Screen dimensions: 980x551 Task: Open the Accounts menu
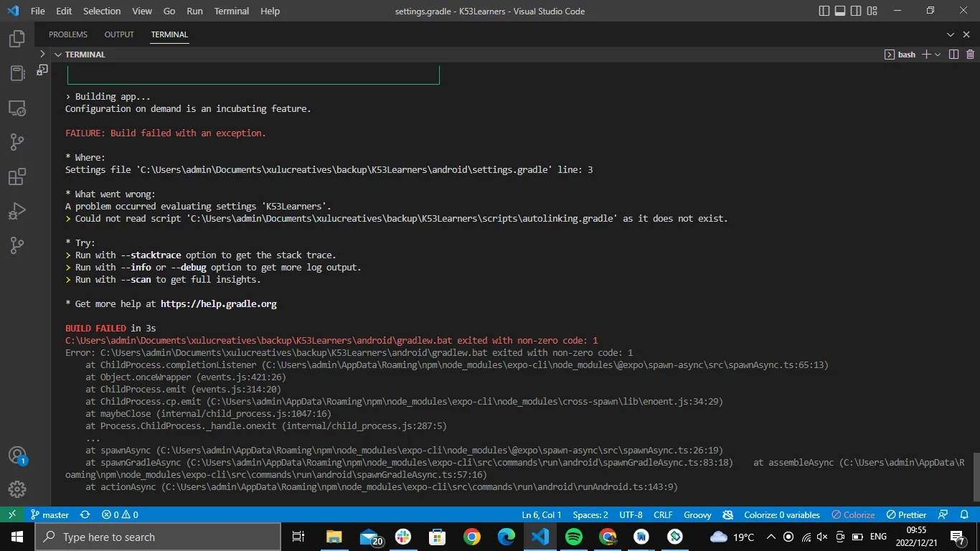17,455
